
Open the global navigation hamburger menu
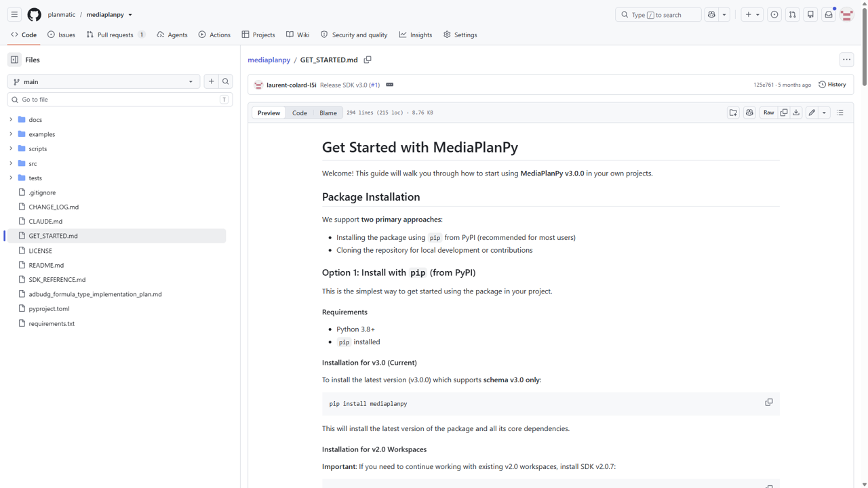click(14, 14)
